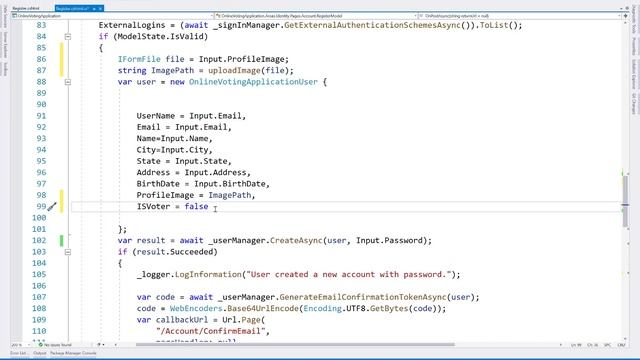Click line number 100 in the gutter
Screen dimensions: 640x360
point(39,218)
